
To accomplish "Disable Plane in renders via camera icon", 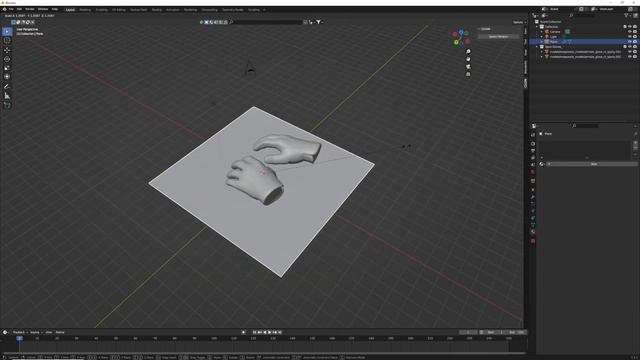I will point(635,41).
